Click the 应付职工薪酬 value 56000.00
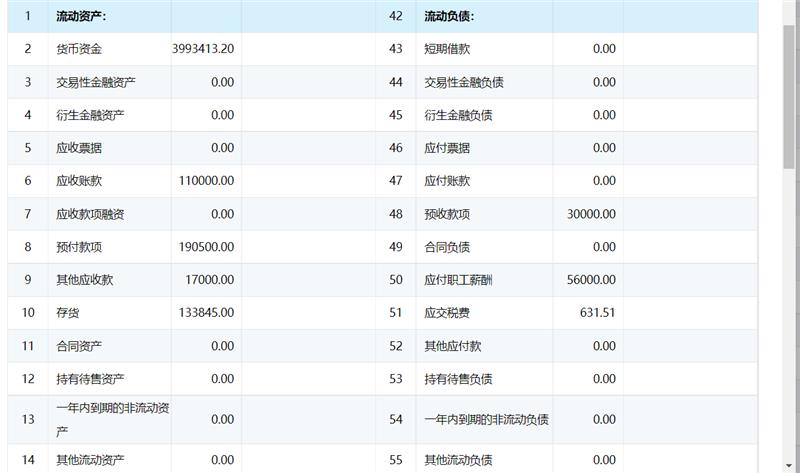Viewport: 800px width, 473px height. [591, 280]
